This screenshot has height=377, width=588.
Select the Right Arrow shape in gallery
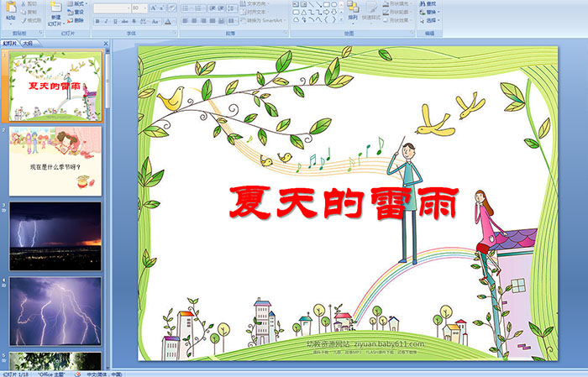(326, 13)
